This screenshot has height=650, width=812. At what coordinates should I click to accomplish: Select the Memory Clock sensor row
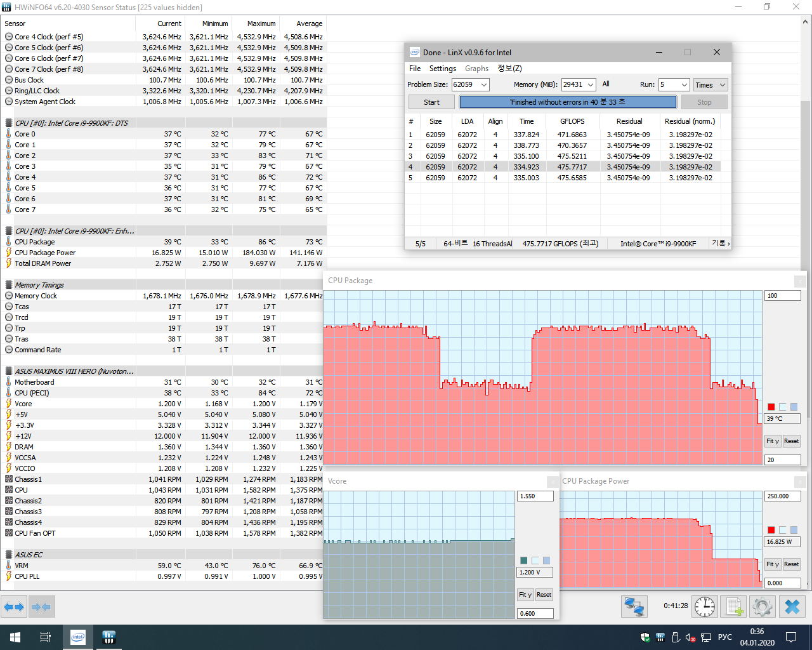click(x=164, y=296)
